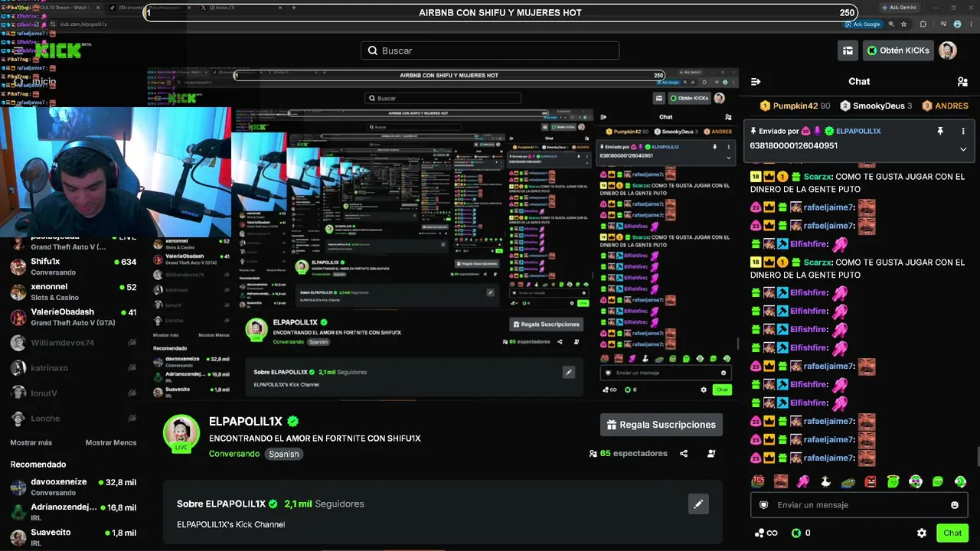Insert the green halo emote
The width and height of the screenshot is (980, 551).
point(893,481)
